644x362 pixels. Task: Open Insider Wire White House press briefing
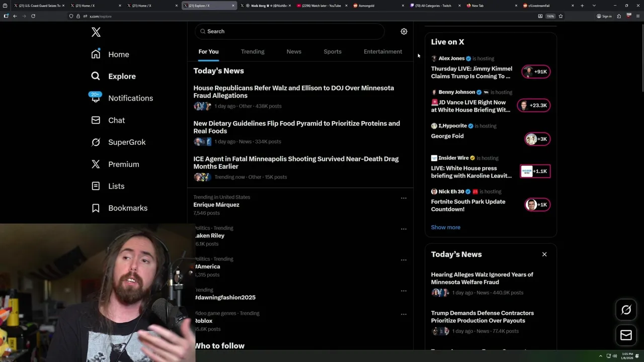(x=471, y=172)
